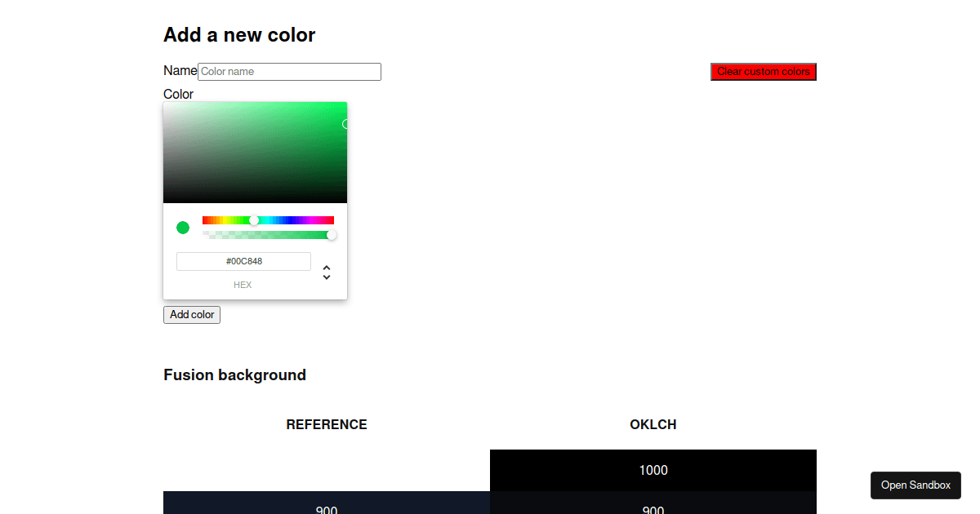
Task: Click the REFERENCE column header
Action: coord(327,424)
